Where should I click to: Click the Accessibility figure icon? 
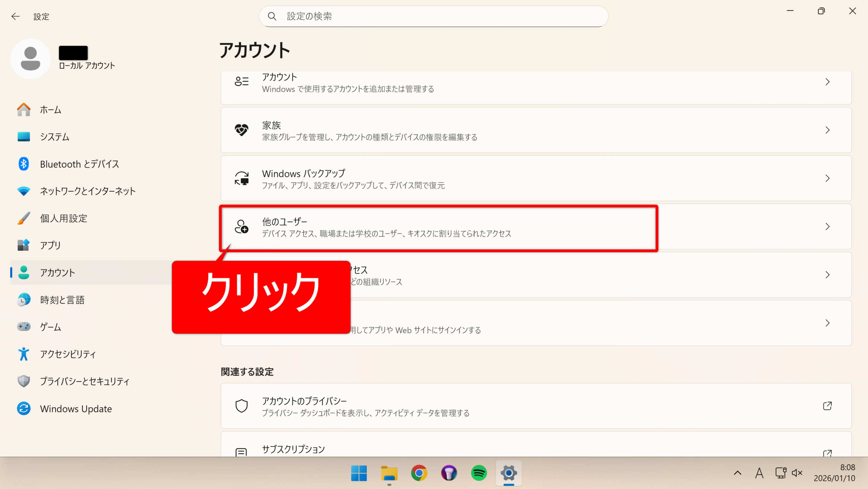tap(23, 354)
